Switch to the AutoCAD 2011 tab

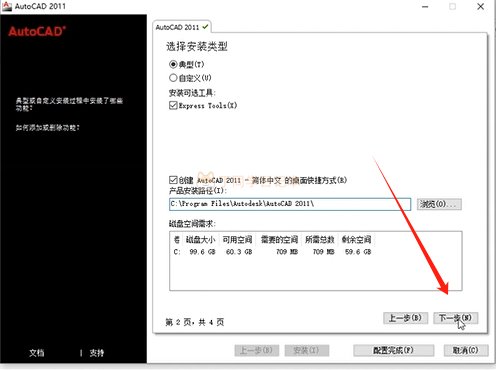(x=182, y=27)
